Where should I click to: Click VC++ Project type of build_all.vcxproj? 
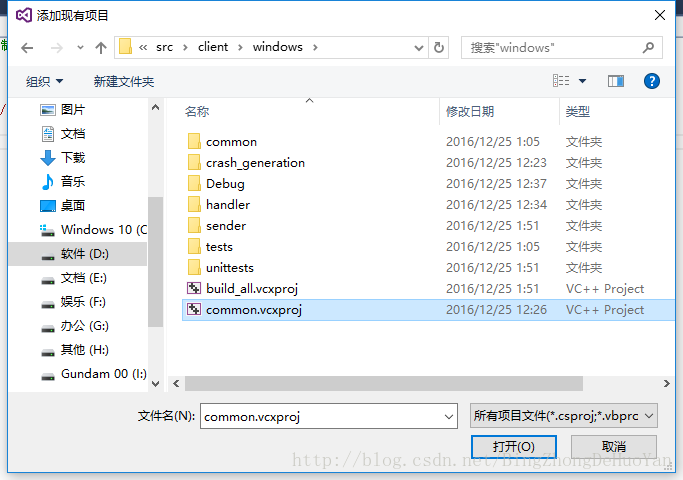[605, 288]
